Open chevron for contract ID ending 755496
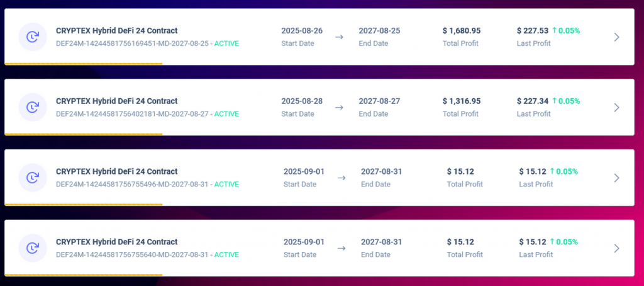The height and width of the screenshot is (286, 644). pyautogui.click(x=616, y=178)
